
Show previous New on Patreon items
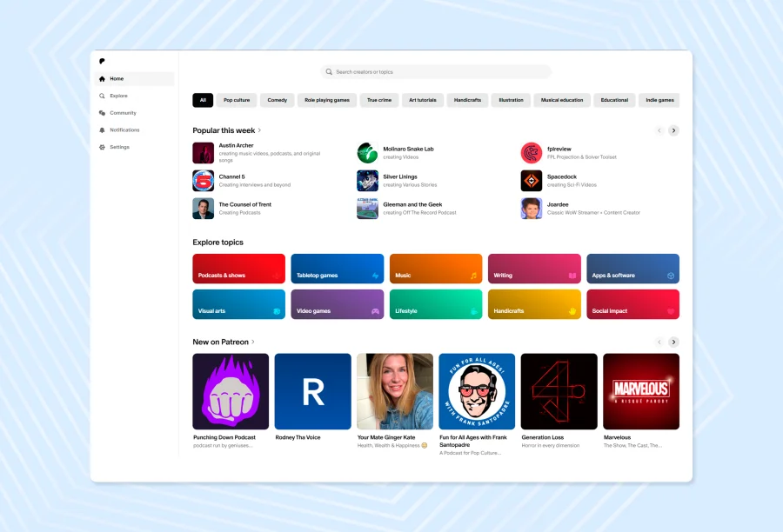[x=659, y=342]
